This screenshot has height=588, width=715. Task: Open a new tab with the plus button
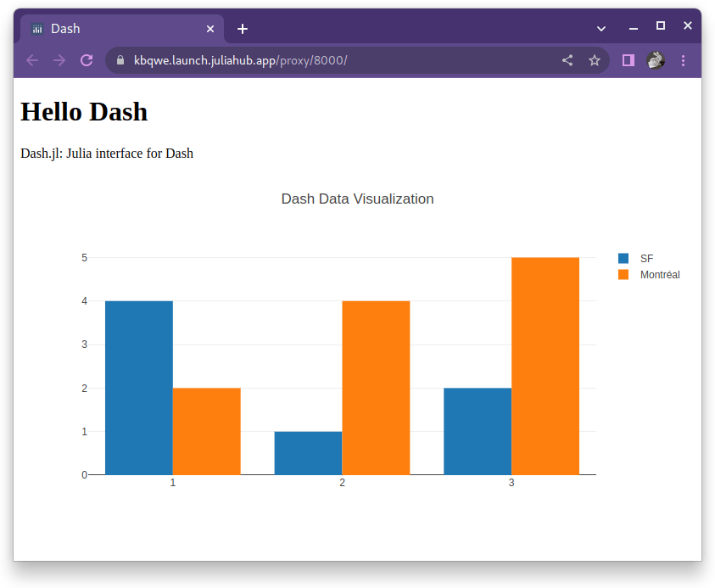[243, 27]
